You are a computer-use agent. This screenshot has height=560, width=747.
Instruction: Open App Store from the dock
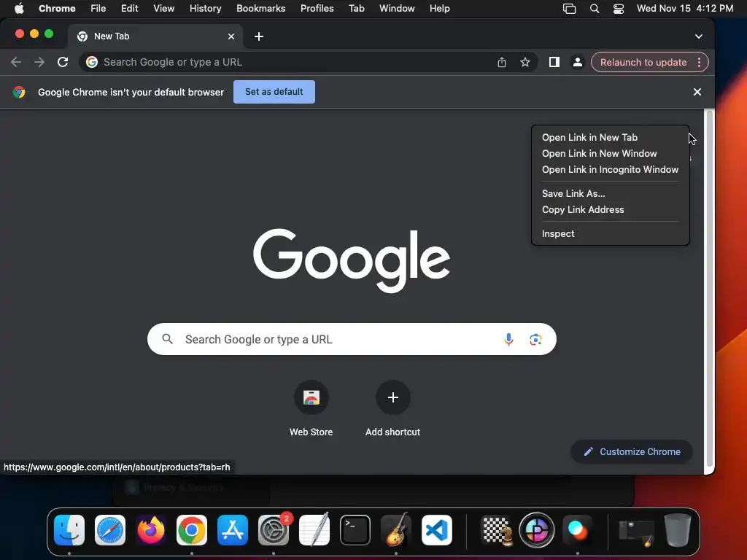point(233,530)
